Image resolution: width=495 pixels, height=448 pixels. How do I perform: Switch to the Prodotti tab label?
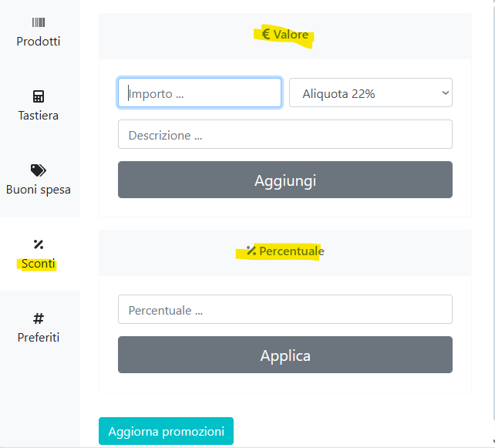tap(39, 42)
